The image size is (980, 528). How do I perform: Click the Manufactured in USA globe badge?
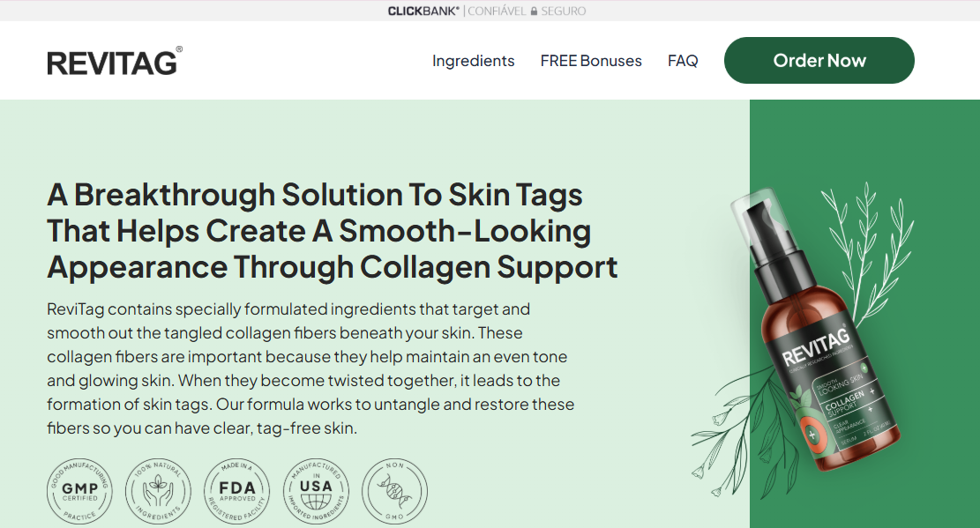(316, 491)
